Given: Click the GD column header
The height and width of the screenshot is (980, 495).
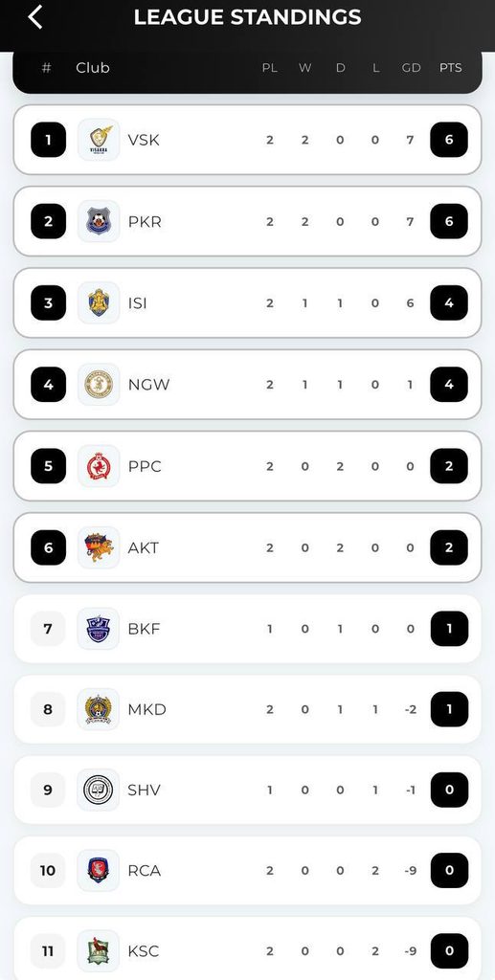Looking at the screenshot, I should [x=411, y=68].
